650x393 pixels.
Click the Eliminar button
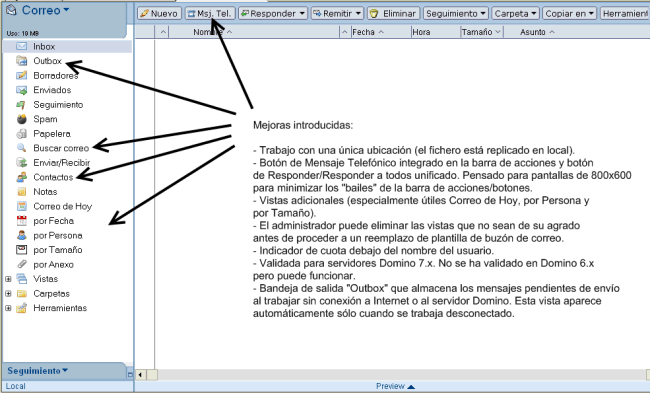(393, 14)
